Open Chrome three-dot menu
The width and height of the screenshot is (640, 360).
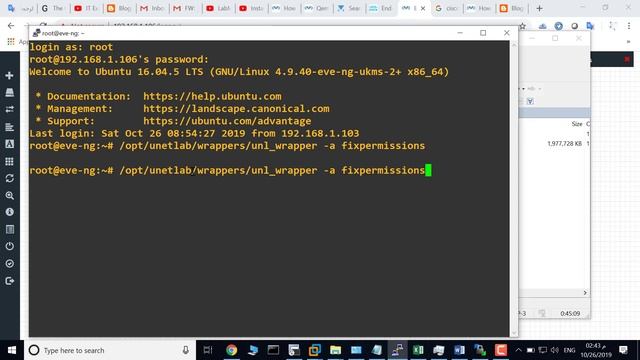tap(629, 26)
